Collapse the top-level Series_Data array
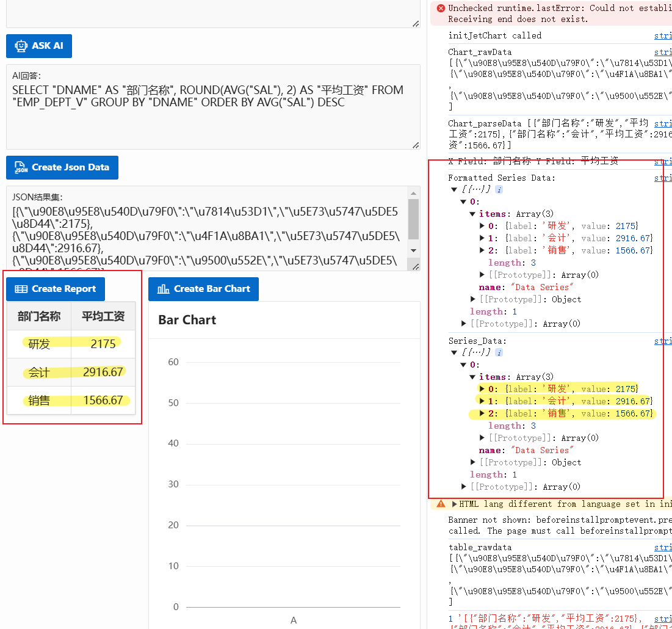Viewport: 672px width, 629px height. 454,353
